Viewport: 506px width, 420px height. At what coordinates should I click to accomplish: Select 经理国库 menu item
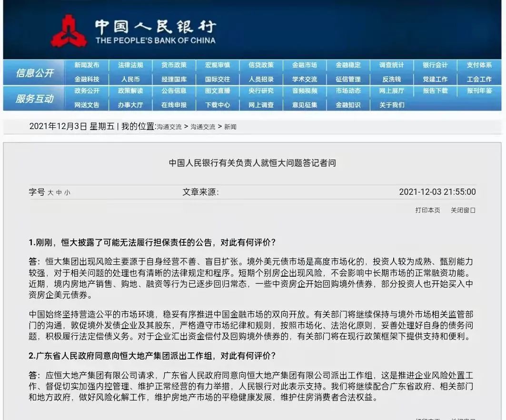pos(174,80)
